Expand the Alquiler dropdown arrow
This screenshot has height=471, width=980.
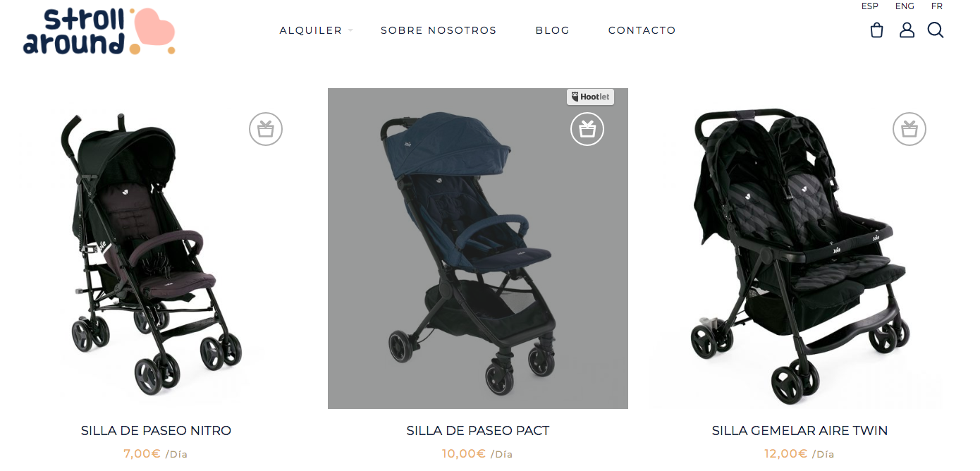(350, 30)
